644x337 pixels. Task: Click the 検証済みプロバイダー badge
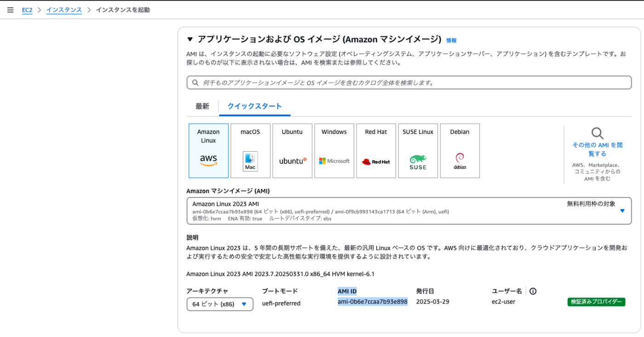pos(596,302)
